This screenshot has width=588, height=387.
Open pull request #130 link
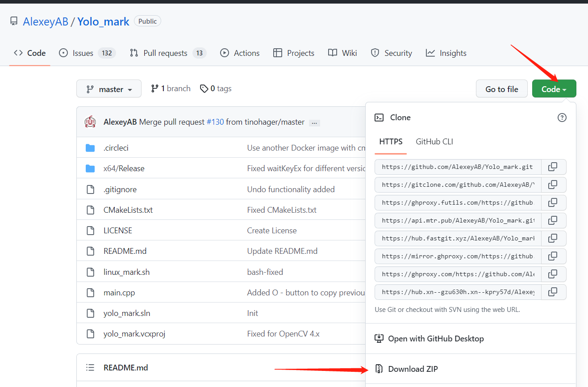(215, 122)
